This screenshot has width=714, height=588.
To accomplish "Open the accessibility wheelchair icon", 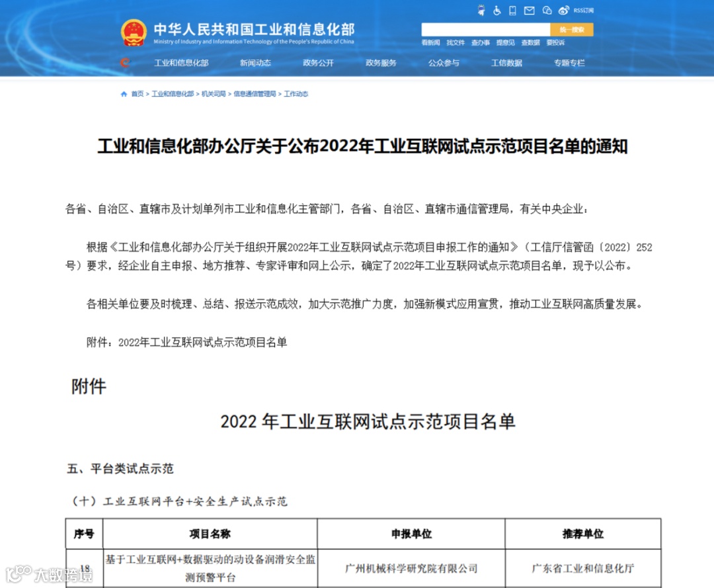I will 497,11.
